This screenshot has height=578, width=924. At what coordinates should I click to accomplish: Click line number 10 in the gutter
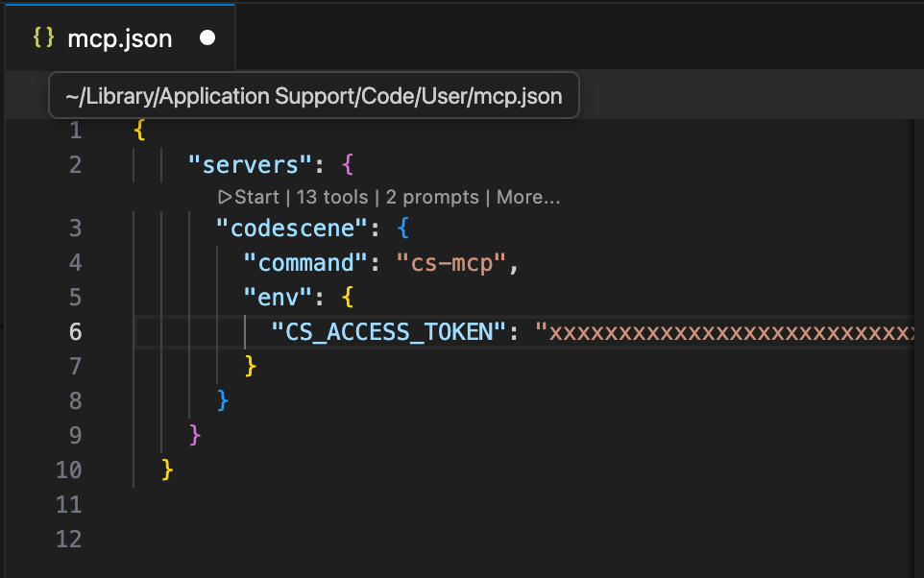pyautogui.click(x=69, y=470)
